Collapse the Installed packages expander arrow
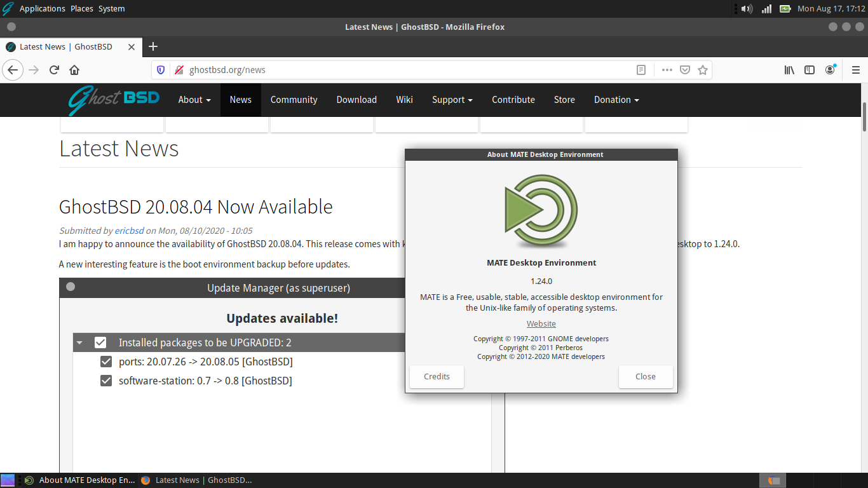The image size is (868, 488). point(79,342)
